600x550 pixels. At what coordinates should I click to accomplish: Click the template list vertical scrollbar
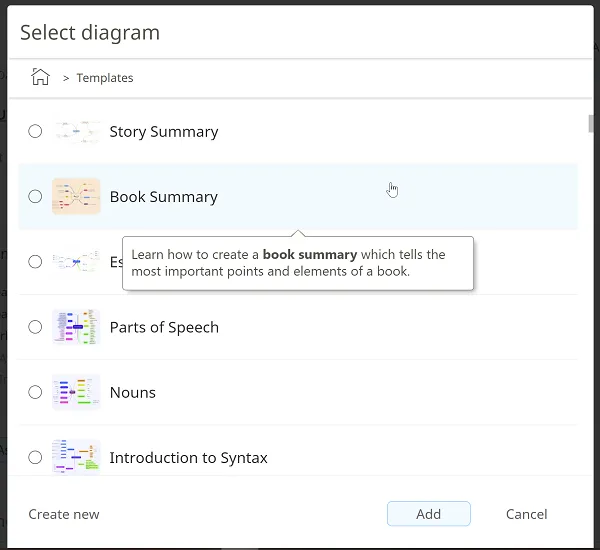pos(591,123)
